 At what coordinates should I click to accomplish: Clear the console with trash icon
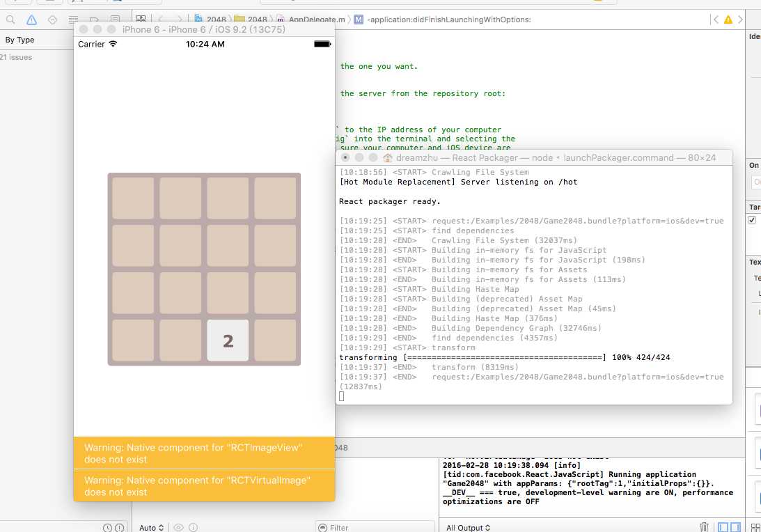tap(705, 527)
